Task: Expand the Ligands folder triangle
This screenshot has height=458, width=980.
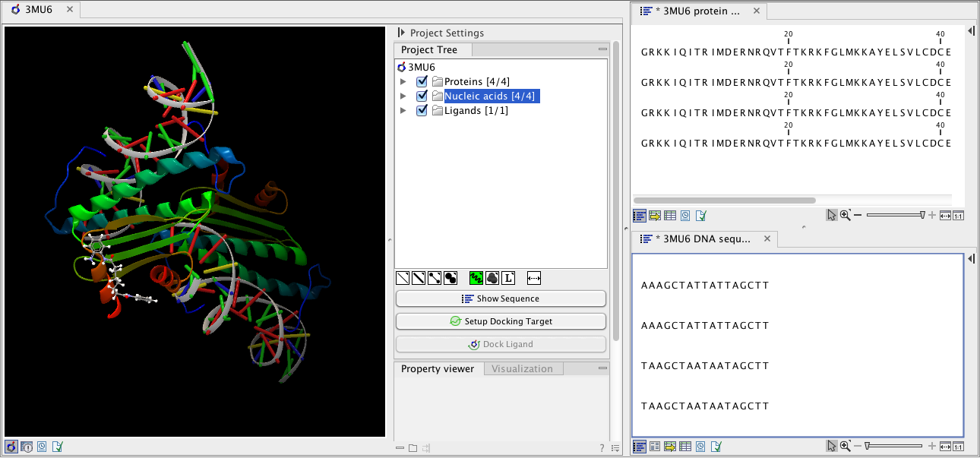Action: pyautogui.click(x=403, y=110)
